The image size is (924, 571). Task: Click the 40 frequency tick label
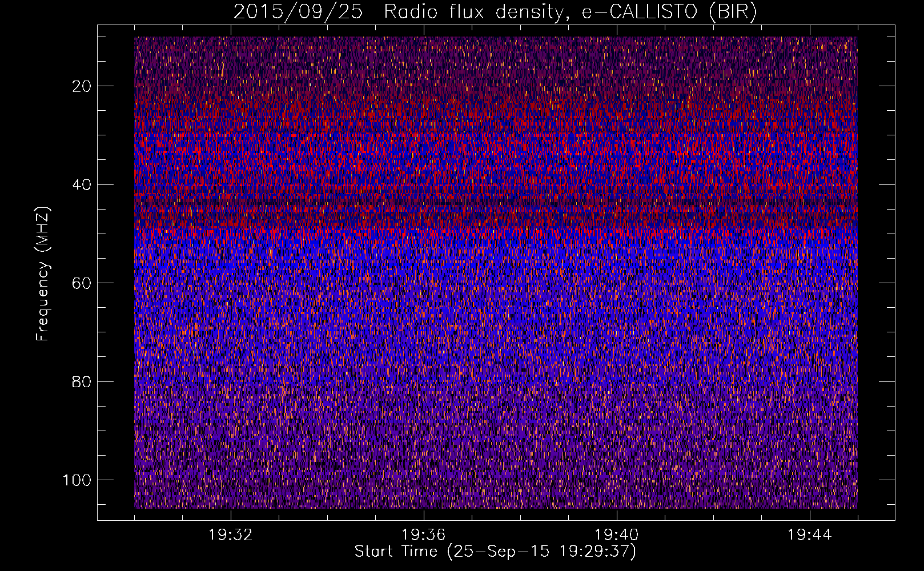(82, 185)
